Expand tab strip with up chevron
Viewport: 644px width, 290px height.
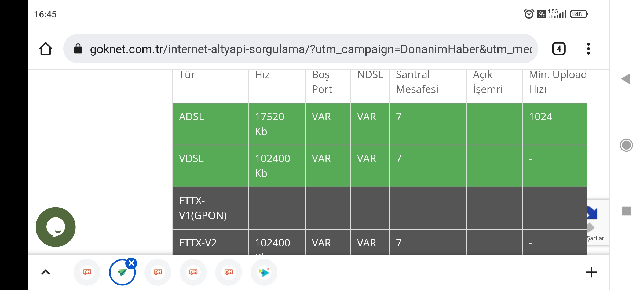click(46, 272)
